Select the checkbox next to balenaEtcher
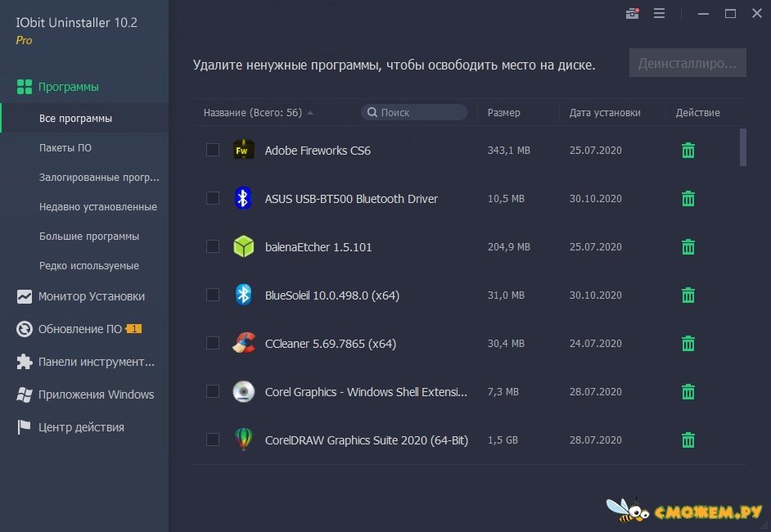 pyautogui.click(x=213, y=247)
